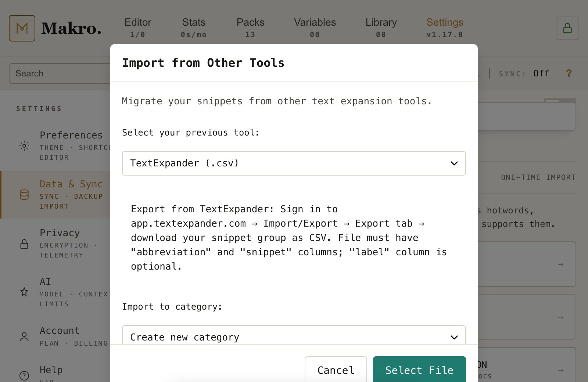Open the question mark help icon
Viewport: 588px width, 382px height.
tap(569, 73)
